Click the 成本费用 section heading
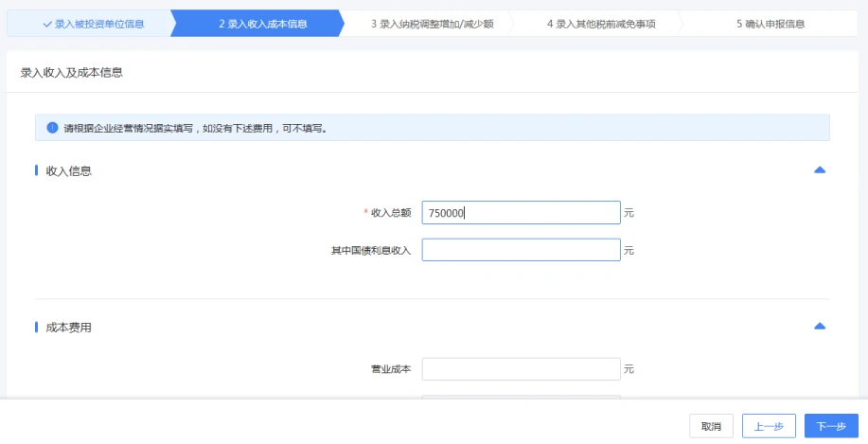 pyautogui.click(x=69, y=328)
